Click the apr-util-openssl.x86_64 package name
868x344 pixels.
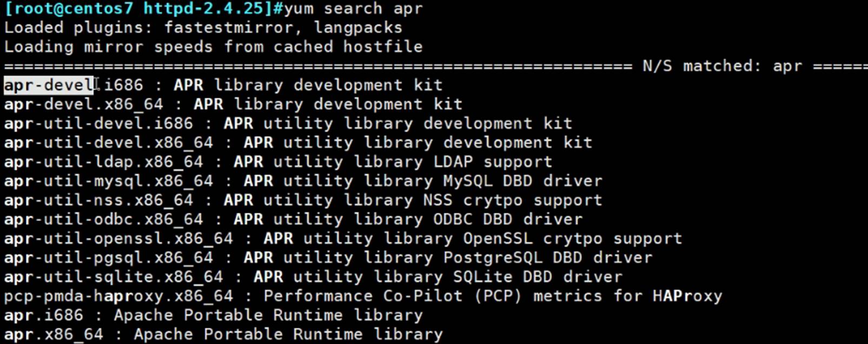coord(118,239)
